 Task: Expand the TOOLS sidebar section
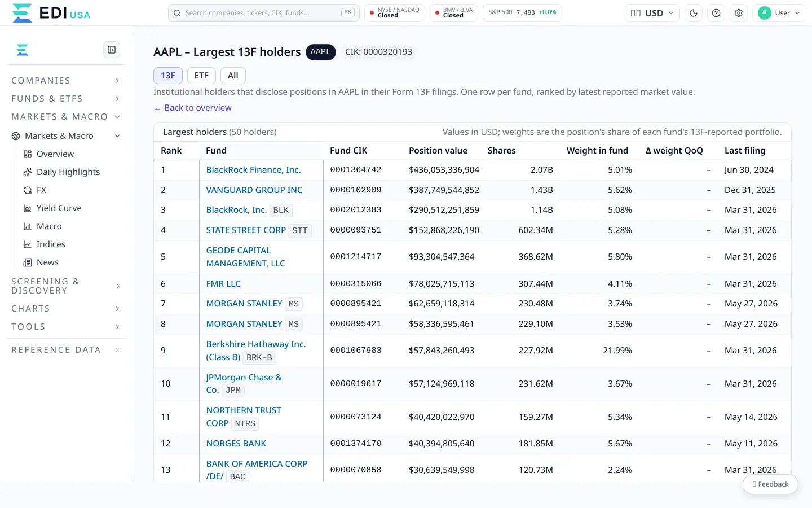click(x=66, y=327)
